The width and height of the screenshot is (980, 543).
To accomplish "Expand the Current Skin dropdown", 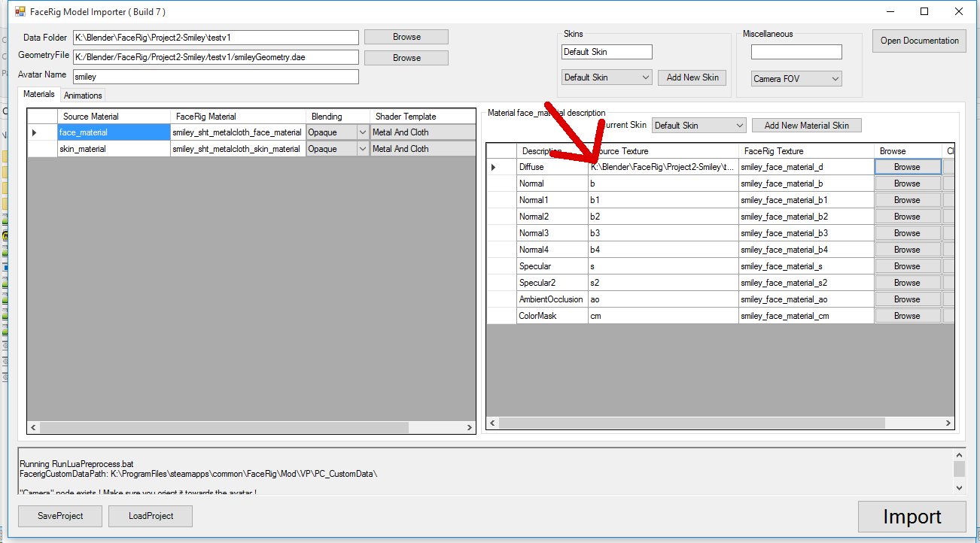I will (x=698, y=126).
